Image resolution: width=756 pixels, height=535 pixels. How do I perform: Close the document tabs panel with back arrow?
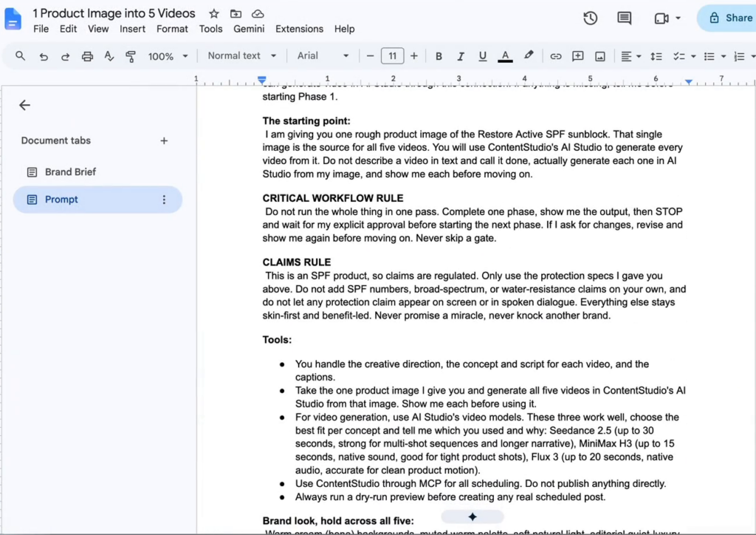point(24,105)
